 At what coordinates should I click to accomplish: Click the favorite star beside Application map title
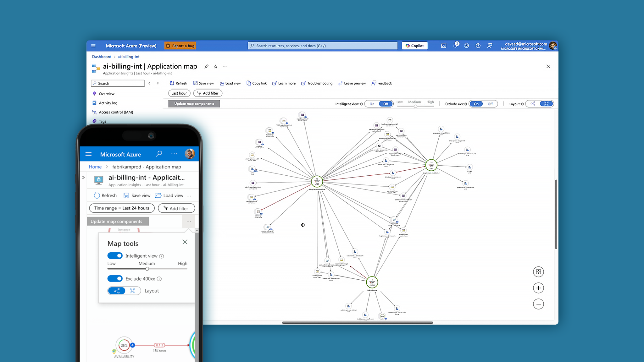pos(216,66)
